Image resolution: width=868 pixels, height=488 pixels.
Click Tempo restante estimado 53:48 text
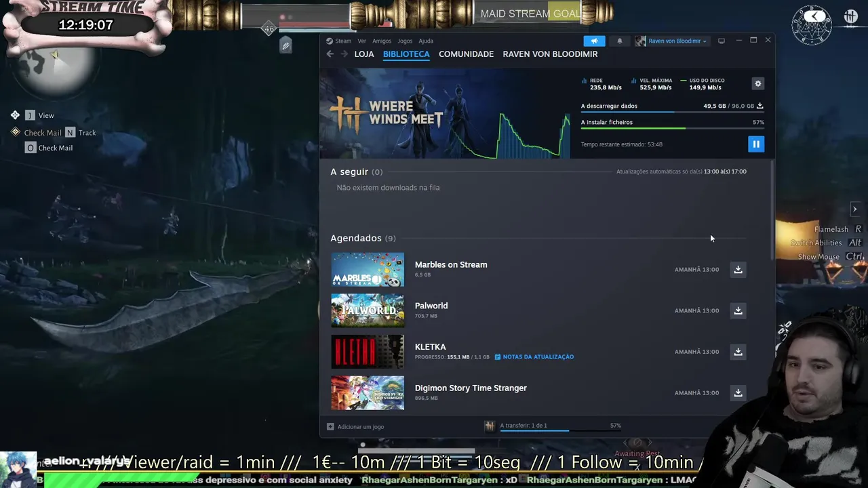(621, 144)
